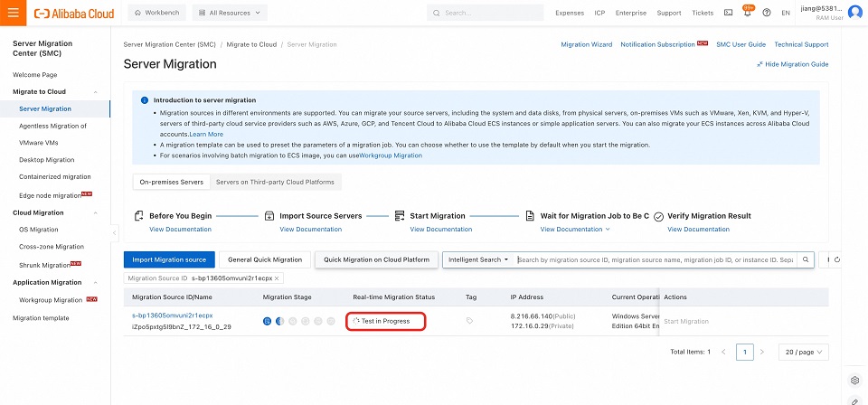This screenshot has width=868, height=405.
Task: Open the hamburger main menu
Action: [16, 14]
